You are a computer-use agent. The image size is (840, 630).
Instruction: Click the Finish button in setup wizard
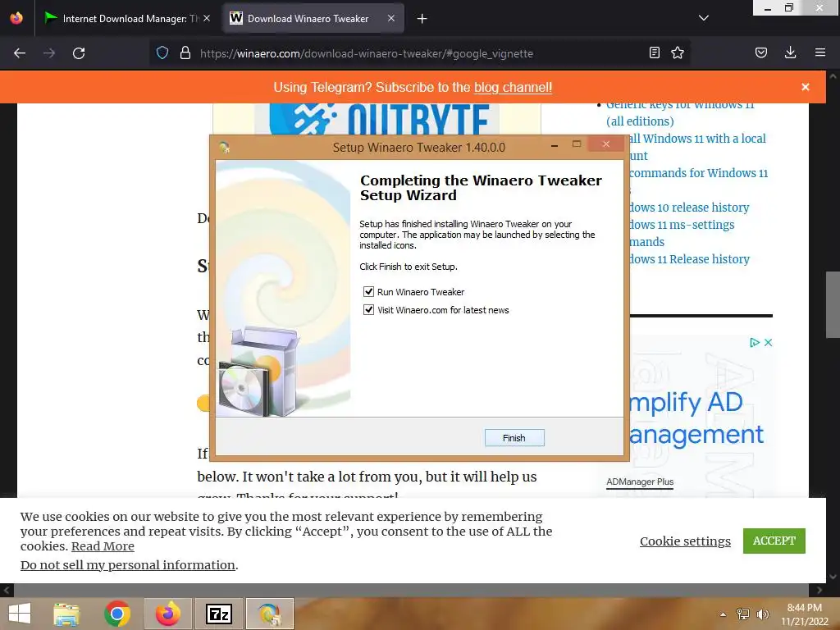coord(514,438)
